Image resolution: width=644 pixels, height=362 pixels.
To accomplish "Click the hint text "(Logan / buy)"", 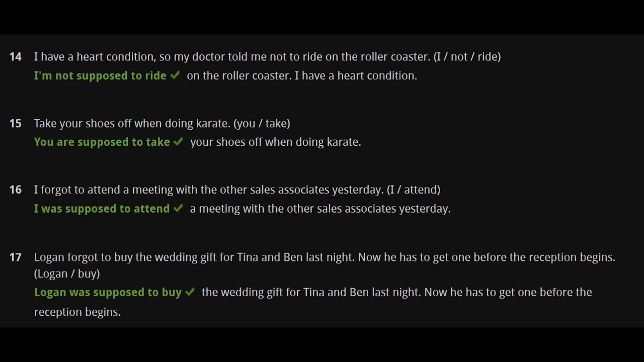I will (67, 274).
